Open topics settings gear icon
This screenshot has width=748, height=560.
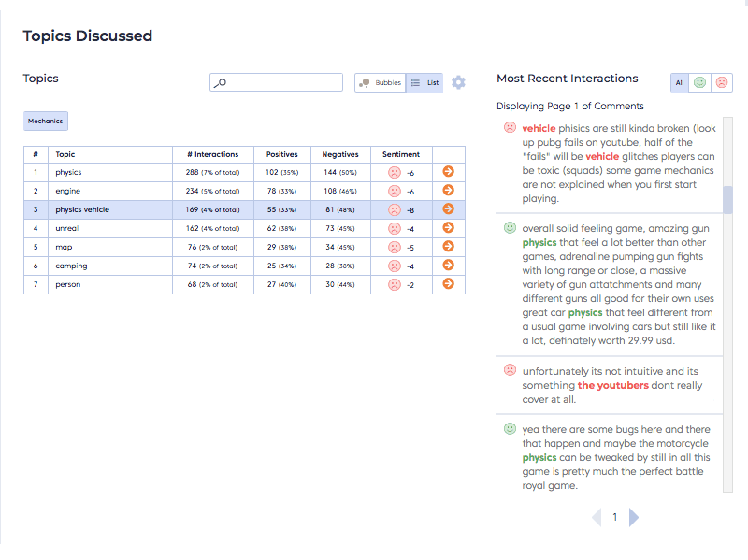458,82
